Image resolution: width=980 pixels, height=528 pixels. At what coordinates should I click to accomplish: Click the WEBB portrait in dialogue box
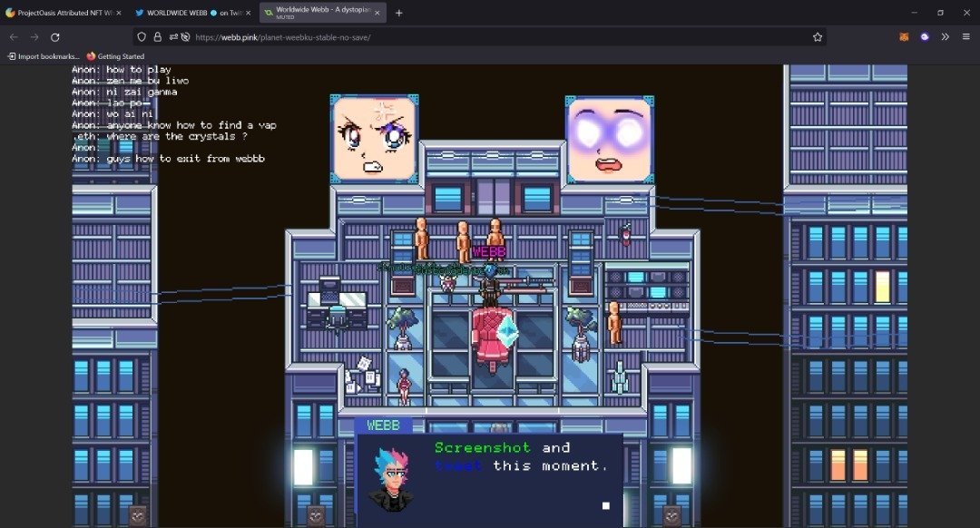click(391, 479)
